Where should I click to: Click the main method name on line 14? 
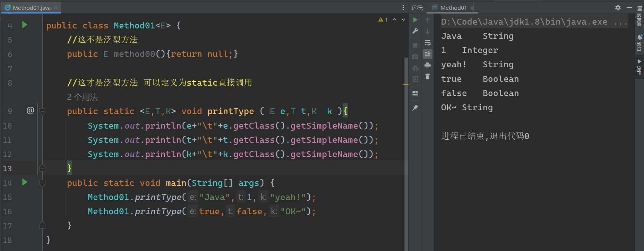pos(176,183)
